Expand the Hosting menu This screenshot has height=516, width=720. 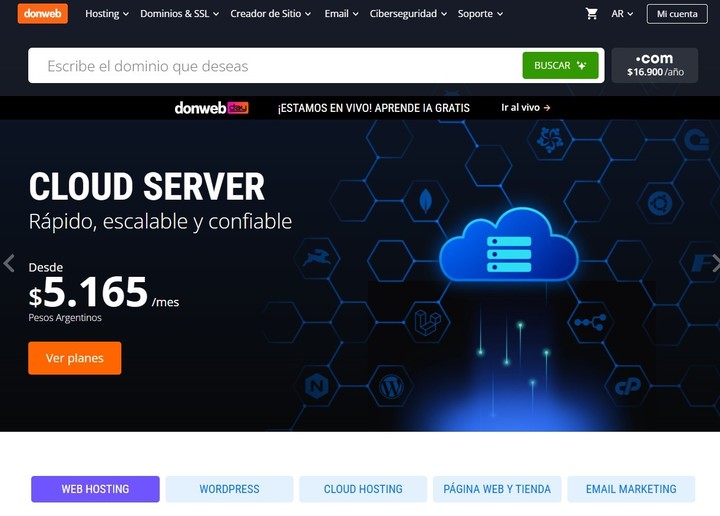[x=107, y=14]
